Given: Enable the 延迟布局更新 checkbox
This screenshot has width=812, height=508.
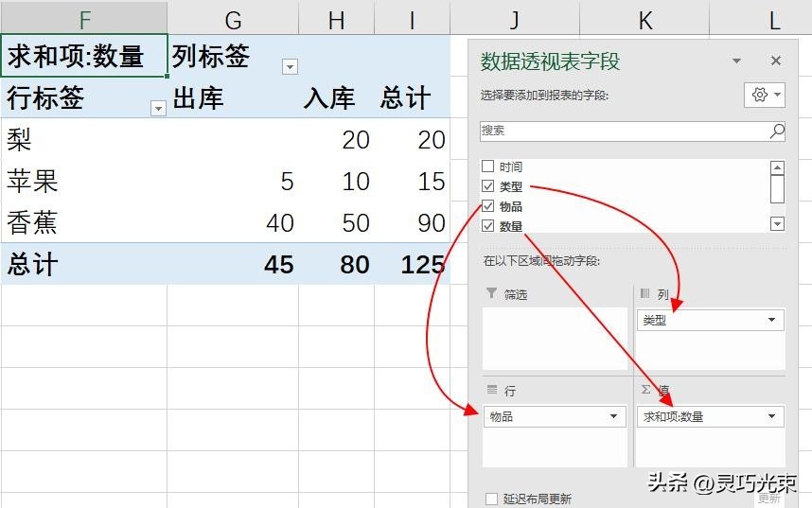Looking at the screenshot, I should click(x=491, y=499).
